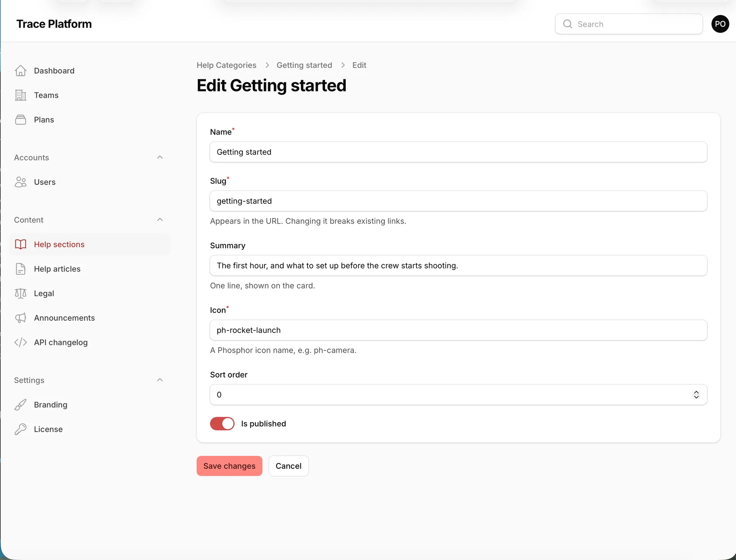Click the Branding paintbrush icon
The image size is (736, 560).
coord(20,405)
